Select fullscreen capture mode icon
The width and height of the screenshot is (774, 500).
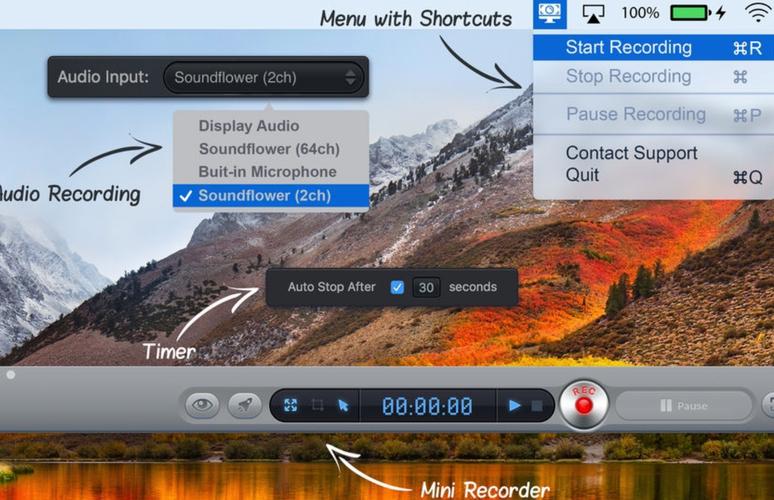pos(291,405)
